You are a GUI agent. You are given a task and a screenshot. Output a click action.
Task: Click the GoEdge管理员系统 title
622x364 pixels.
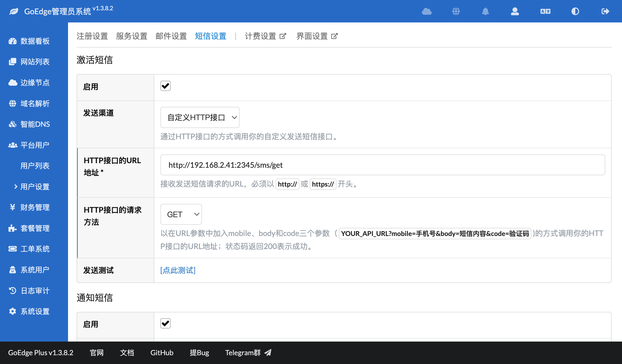[x=57, y=12]
